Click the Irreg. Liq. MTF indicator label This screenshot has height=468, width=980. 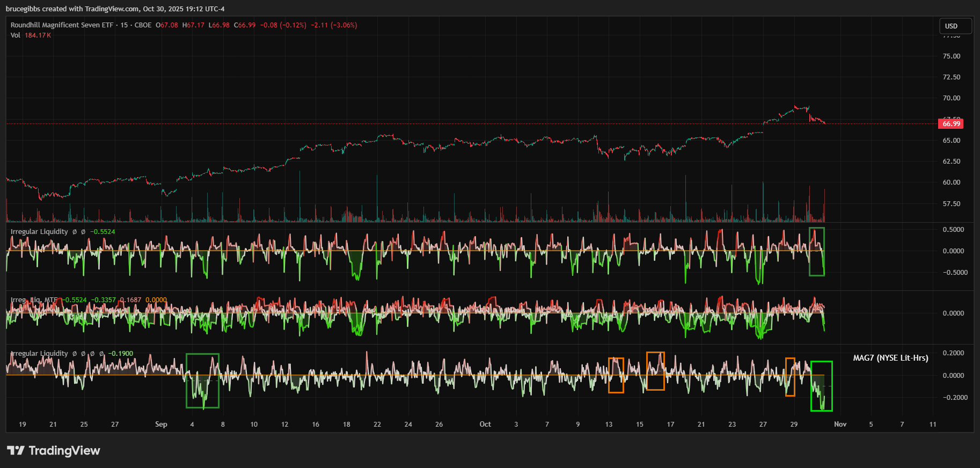[34, 300]
